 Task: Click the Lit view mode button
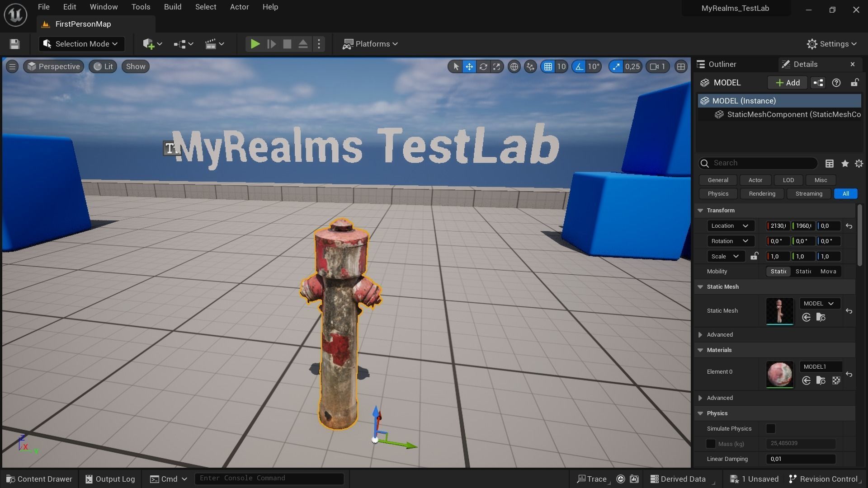pyautogui.click(x=103, y=66)
